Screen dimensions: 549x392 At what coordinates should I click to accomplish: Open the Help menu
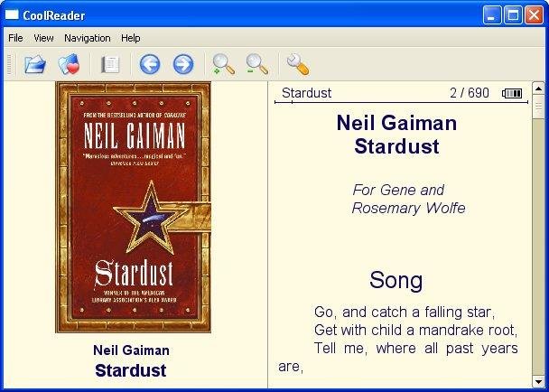131,38
